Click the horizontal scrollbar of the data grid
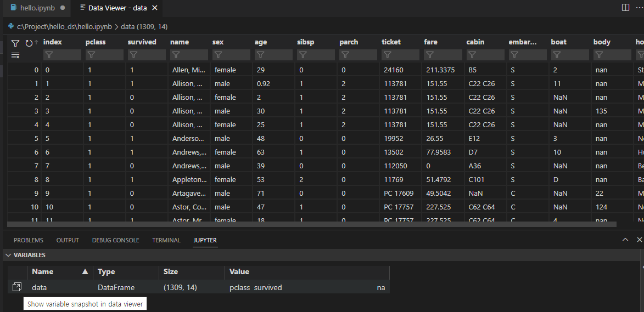Viewport: 644px width, 312px height. click(x=312, y=224)
